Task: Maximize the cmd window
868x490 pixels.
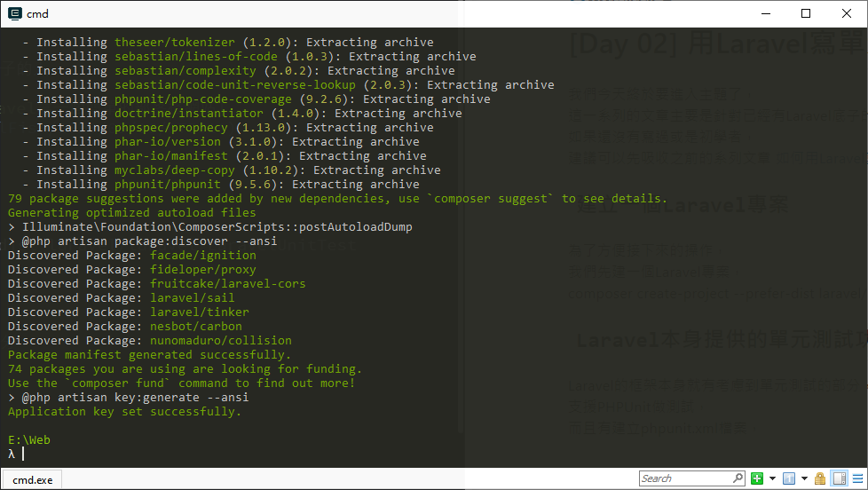Action: (x=806, y=14)
